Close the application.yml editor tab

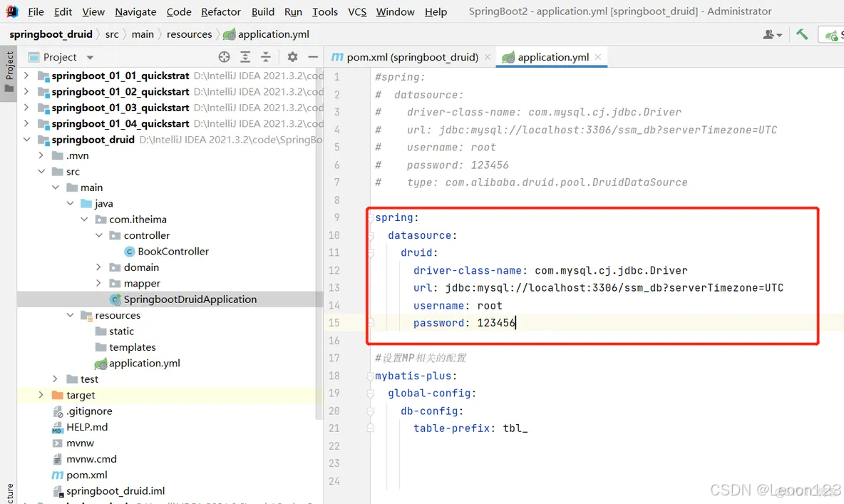pos(598,56)
